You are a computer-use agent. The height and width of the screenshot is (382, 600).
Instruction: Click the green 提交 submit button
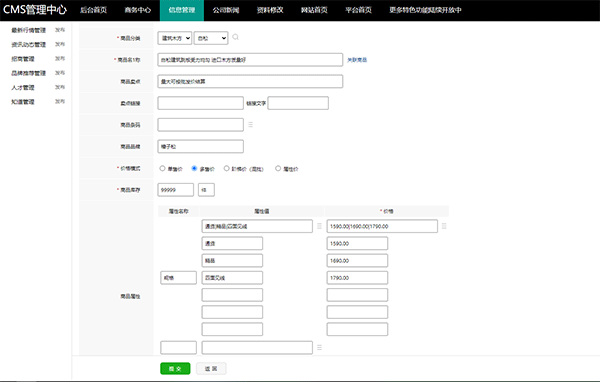click(x=175, y=369)
